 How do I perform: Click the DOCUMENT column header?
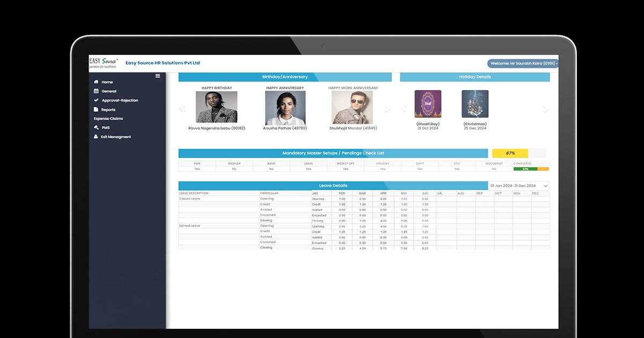[494, 164]
